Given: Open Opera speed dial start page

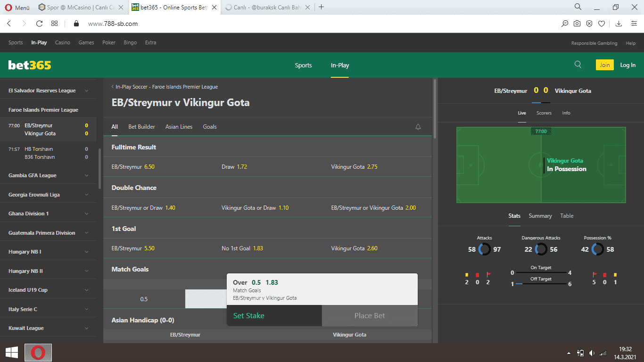Looking at the screenshot, I should pyautogui.click(x=54, y=24).
